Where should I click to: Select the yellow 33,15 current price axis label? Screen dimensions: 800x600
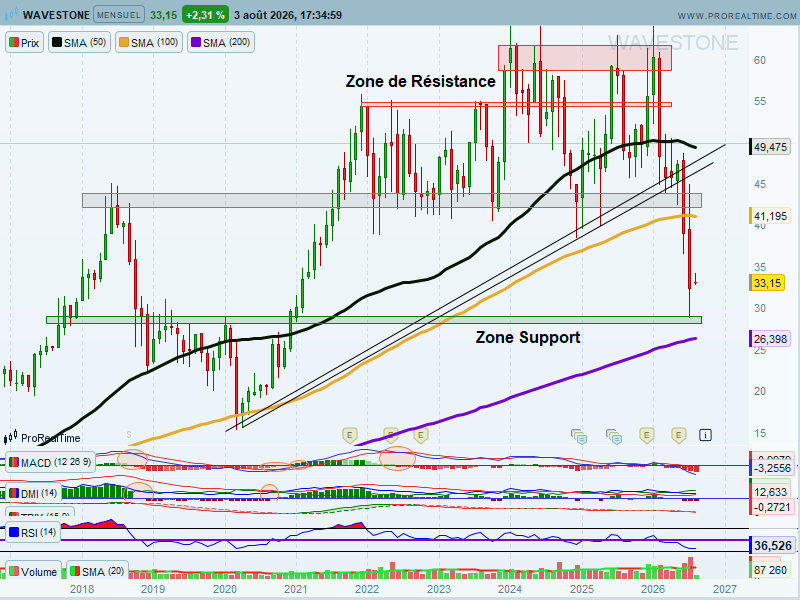pos(767,283)
